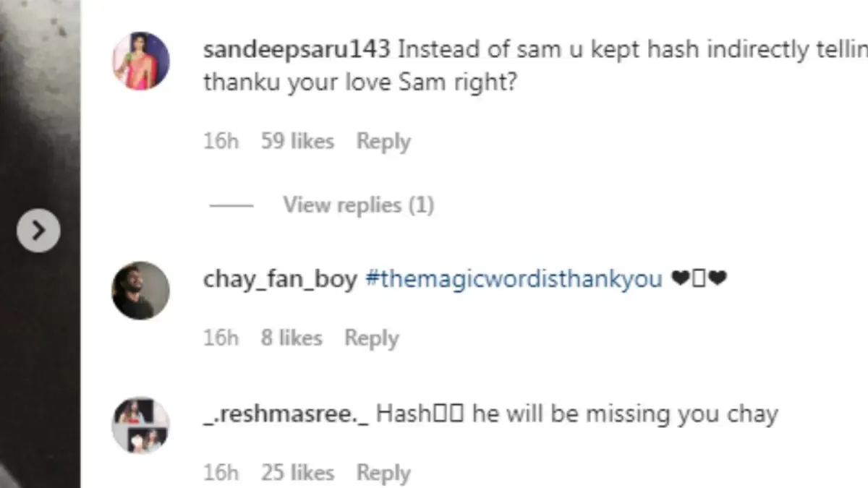Open _.reshmasree._'s profile picture

140,425
